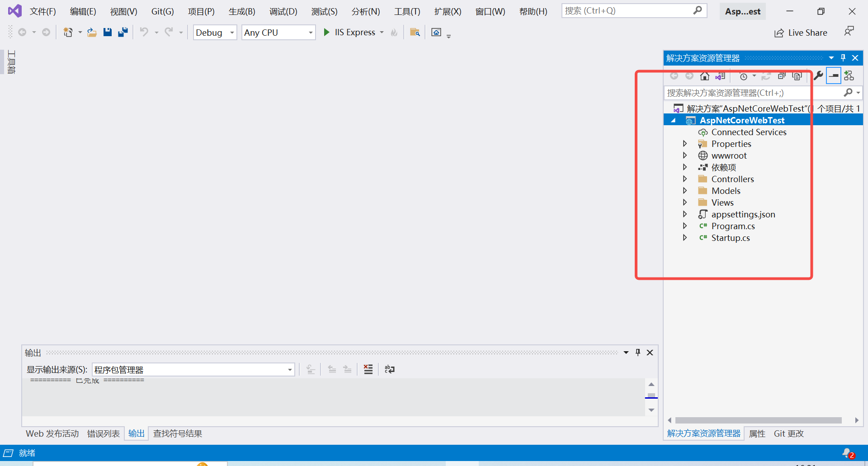Toggle auto-hide pin on Solution Explorer
This screenshot has width=868, height=466.
point(843,58)
